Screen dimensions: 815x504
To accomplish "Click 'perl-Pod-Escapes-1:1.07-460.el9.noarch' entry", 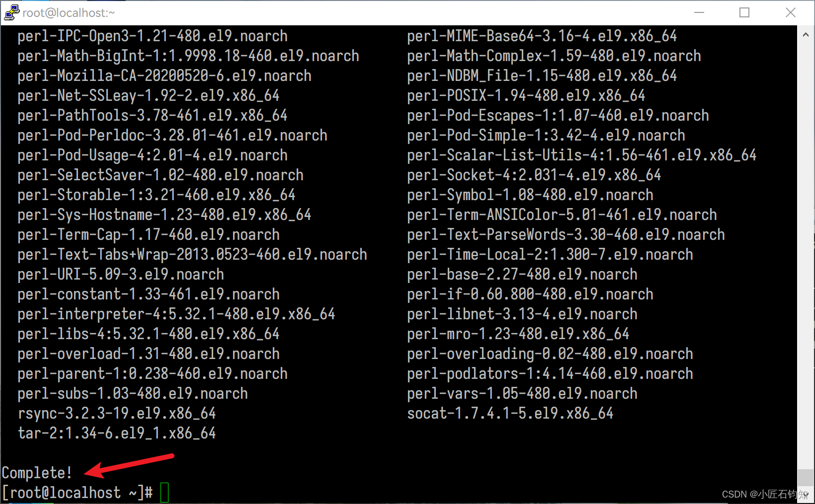I will click(x=558, y=116).
